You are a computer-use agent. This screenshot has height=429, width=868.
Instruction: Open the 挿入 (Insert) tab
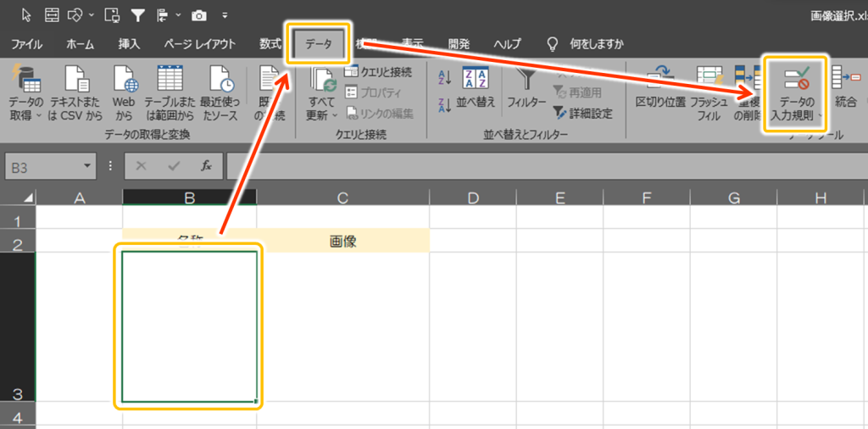(130, 43)
